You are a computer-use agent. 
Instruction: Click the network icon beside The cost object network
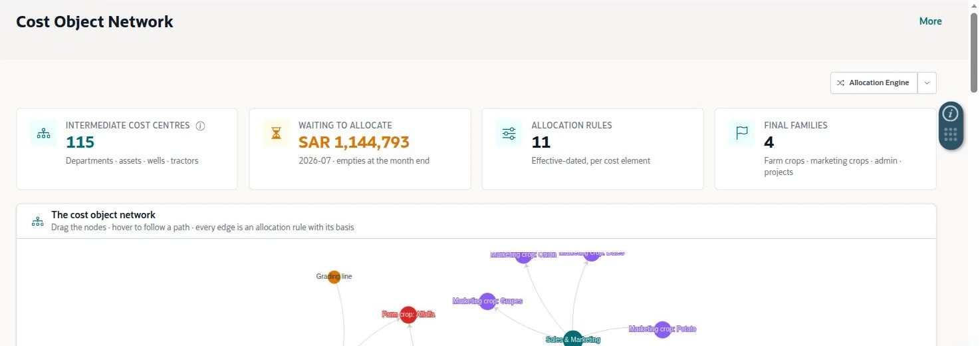38,222
